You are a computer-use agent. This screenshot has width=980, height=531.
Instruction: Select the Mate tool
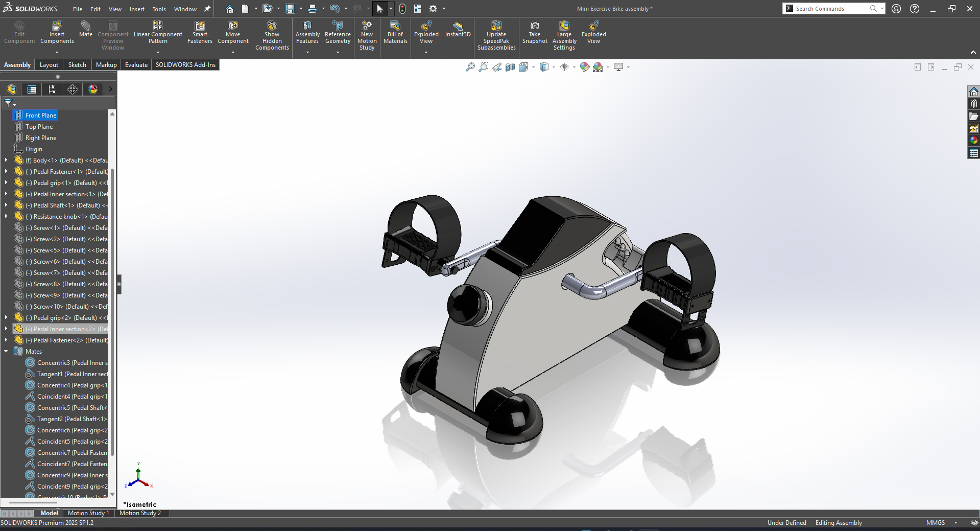coord(86,27)
